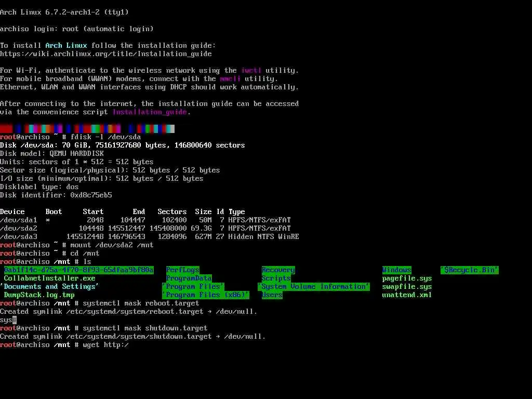
Task: Click the Windows directory name
Action: (396, 270)
